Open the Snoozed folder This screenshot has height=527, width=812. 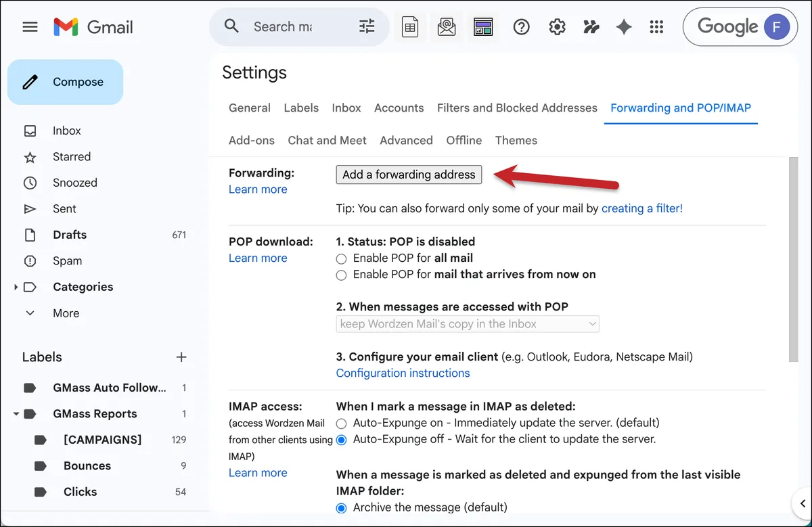75,183
